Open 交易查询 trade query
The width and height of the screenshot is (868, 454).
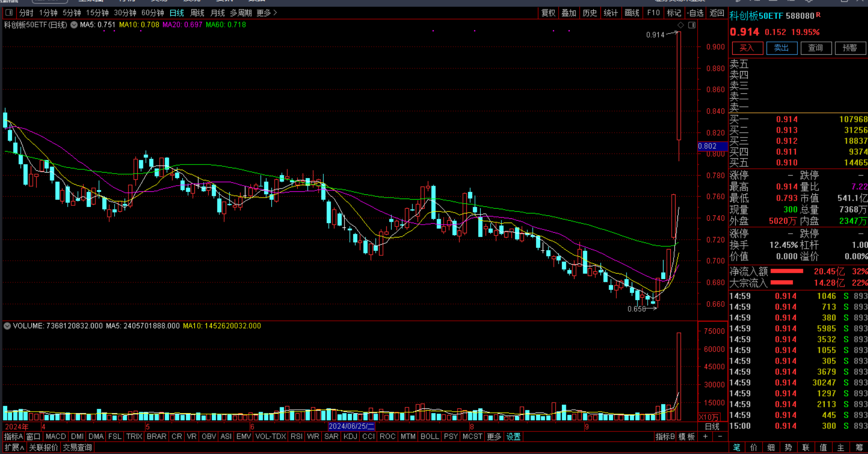(x=77, y=448)
